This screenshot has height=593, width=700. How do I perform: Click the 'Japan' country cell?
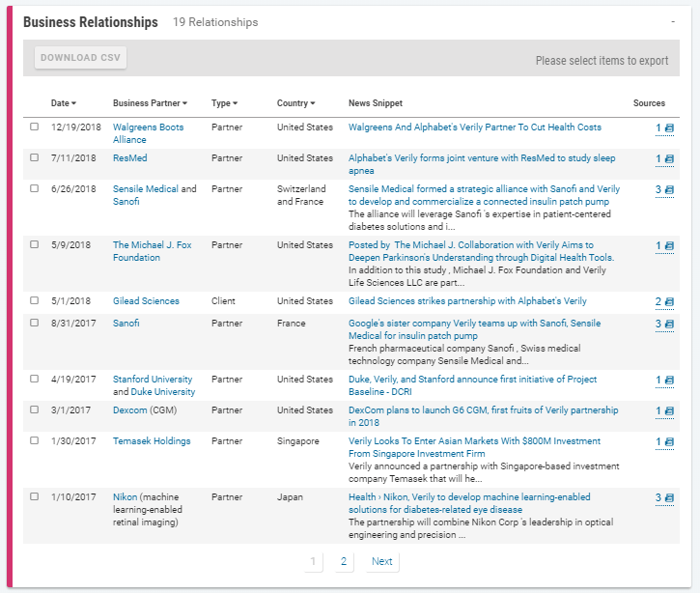point(290,497)
